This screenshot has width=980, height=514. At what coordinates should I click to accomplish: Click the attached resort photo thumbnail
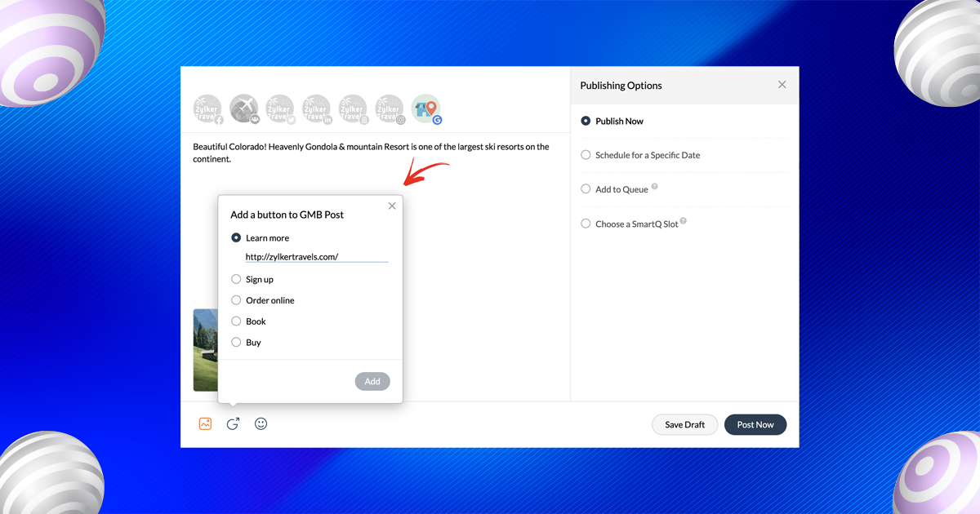[206, 350]
